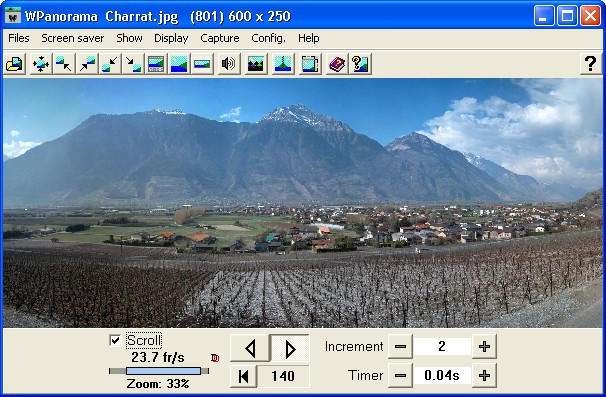Increase Increment with plus button
The height and width of the screenshot is (397, 606).
[484, 346]
